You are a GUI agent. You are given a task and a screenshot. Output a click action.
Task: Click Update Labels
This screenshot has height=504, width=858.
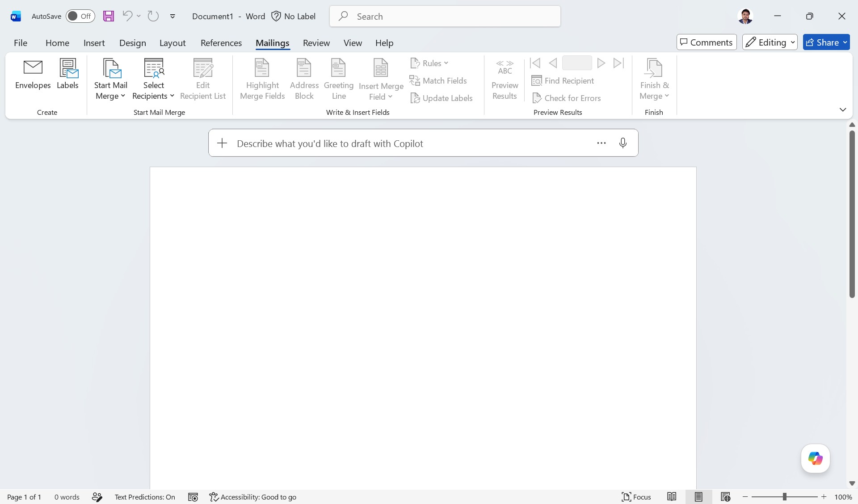[442, 98]
